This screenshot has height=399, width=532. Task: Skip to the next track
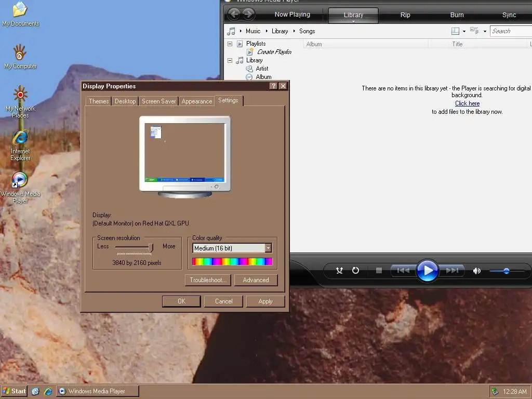(x=452, y=270)
